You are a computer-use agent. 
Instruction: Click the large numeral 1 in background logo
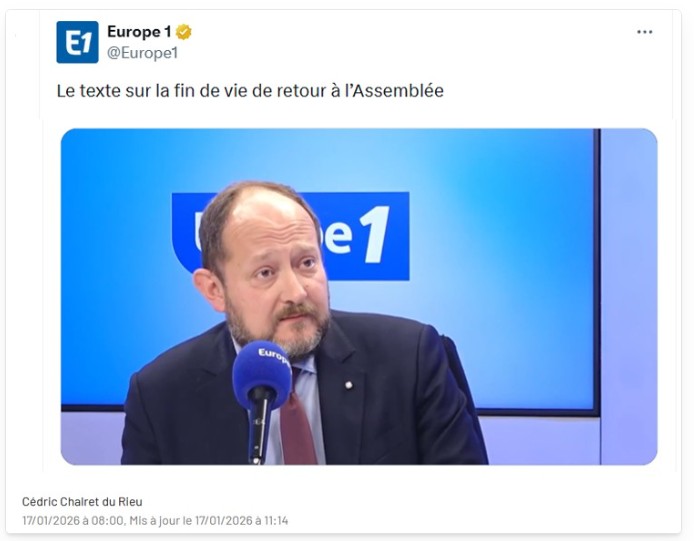point(374,235)
